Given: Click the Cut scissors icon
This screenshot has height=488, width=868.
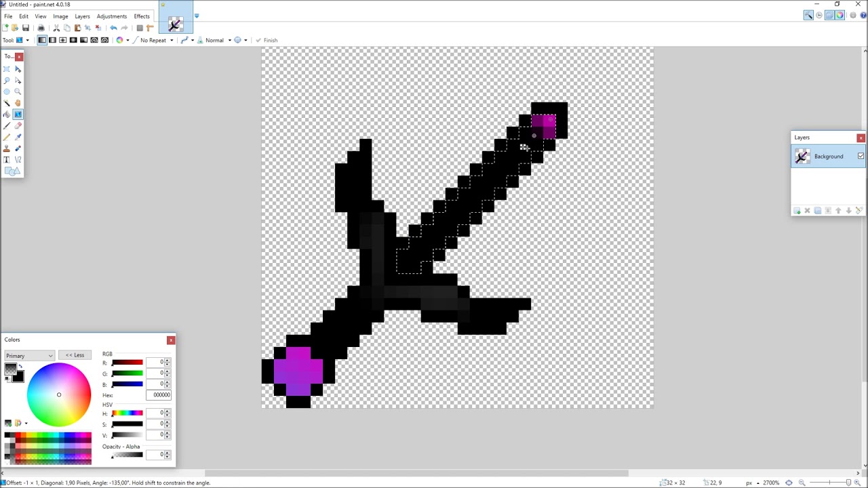Looking at the screenshot, I should coord(56,28).
